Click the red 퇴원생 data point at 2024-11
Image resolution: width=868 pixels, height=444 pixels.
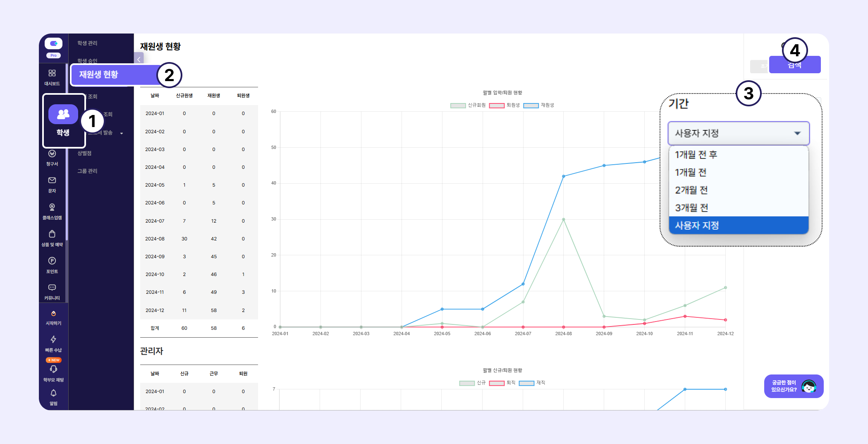685,317
